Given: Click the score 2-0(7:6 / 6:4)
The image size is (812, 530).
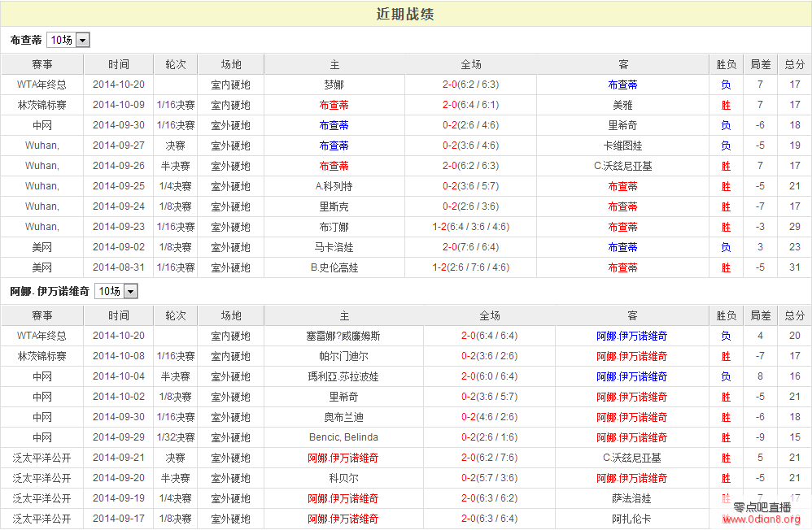Looking at the screenshot, I should 471,247.
